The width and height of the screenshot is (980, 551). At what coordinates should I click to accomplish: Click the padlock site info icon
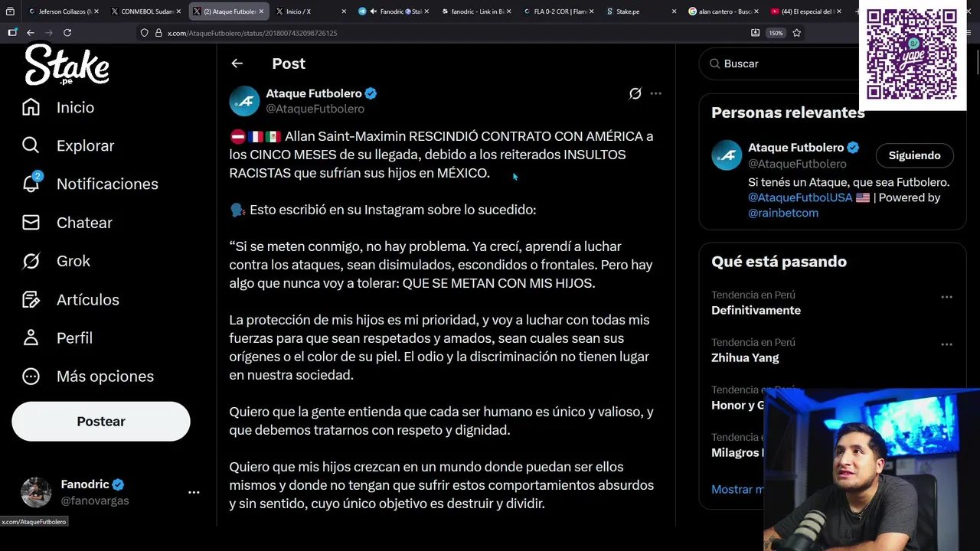[x=158, y=33]
